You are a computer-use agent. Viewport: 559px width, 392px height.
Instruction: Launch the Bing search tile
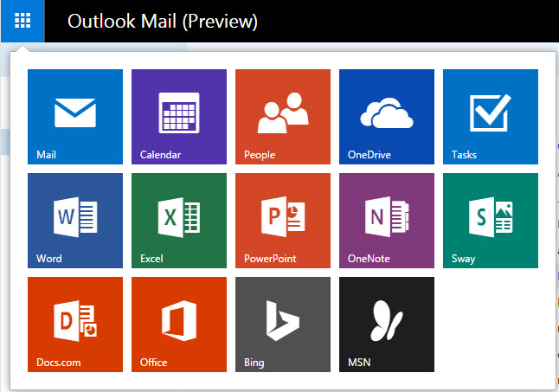283,324
